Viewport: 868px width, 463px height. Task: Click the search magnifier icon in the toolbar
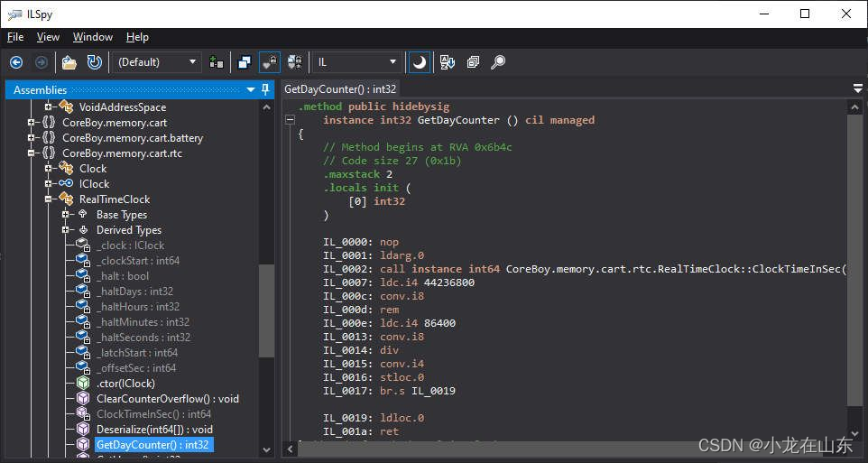498,62
